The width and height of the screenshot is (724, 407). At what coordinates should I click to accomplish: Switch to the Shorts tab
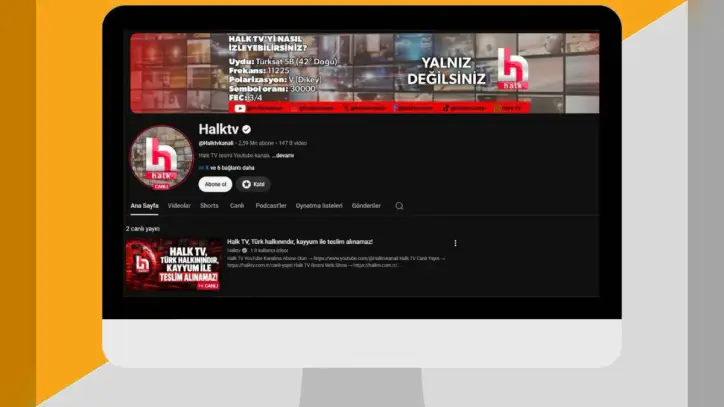coord(209,206)
